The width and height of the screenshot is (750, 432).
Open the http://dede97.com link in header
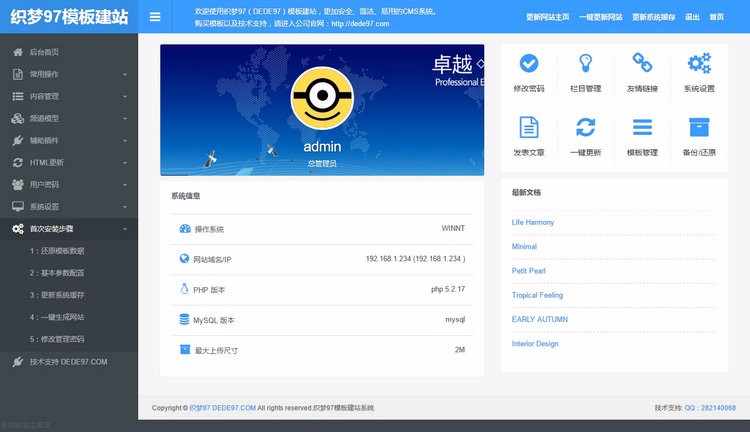(360, 23)
